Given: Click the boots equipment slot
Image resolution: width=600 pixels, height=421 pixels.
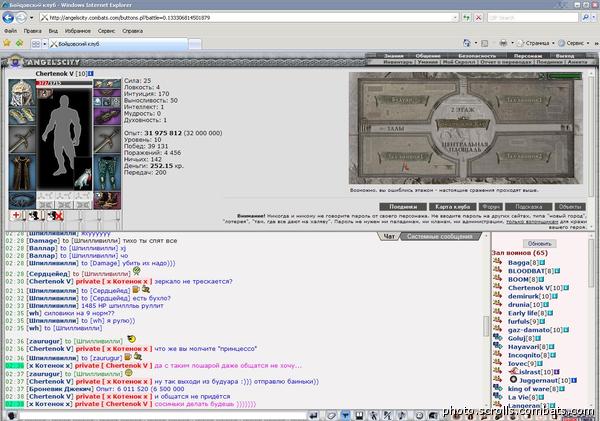Looking at the screenshot, I should pos(107,201).
